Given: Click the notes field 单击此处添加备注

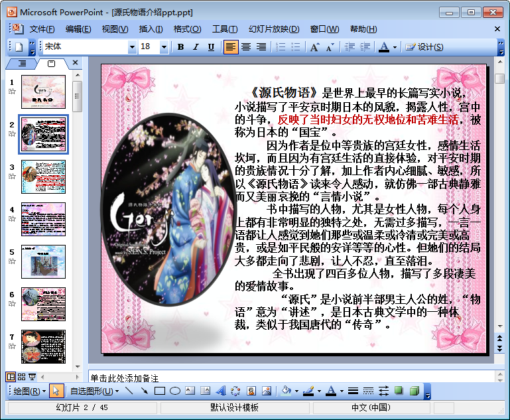Looking at the screenshot, I should pos(291,378).
